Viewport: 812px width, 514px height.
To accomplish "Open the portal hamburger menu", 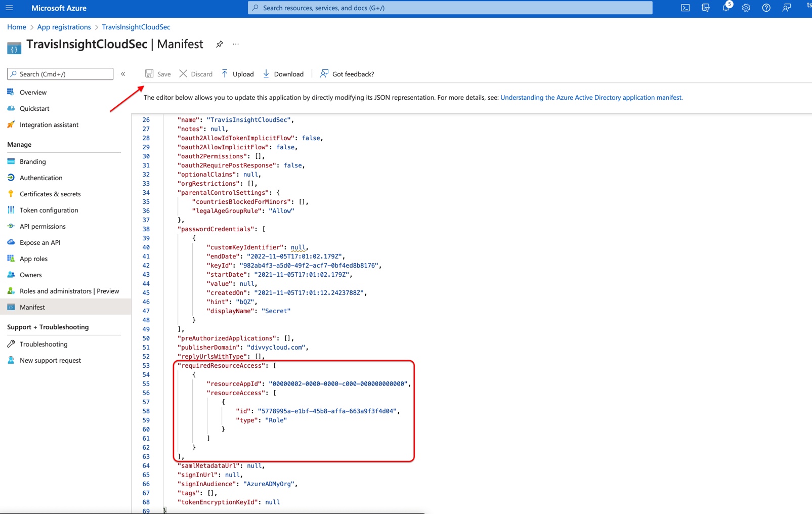I will pos(9,8).
